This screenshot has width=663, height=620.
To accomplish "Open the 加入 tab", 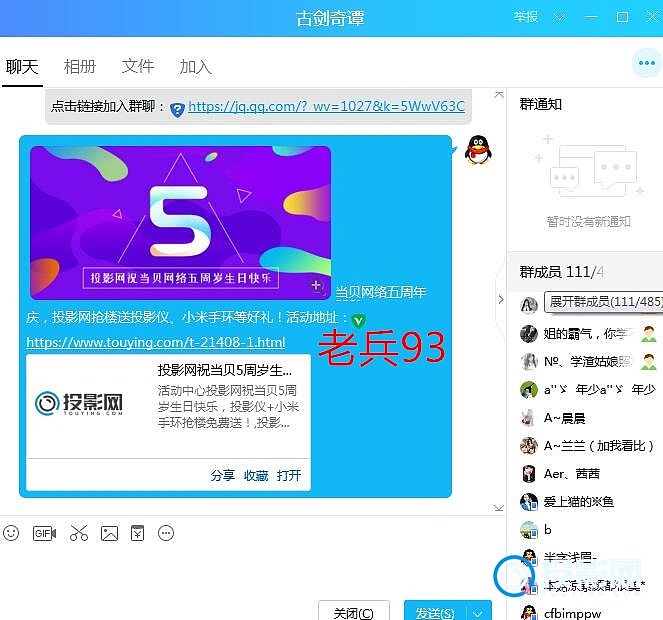I will click(x=195, y=67).
